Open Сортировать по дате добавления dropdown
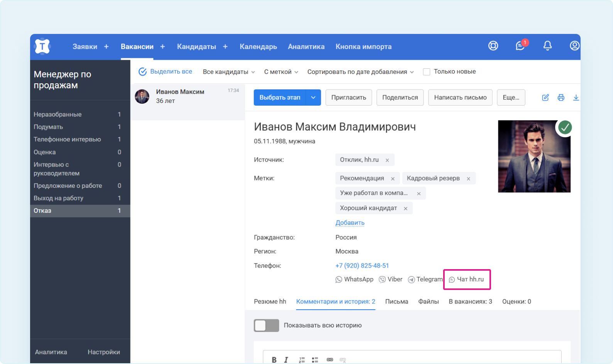Image resolution: width=613 pixels, height=364 pixels. pyautogui.click(x=361, y=72)
